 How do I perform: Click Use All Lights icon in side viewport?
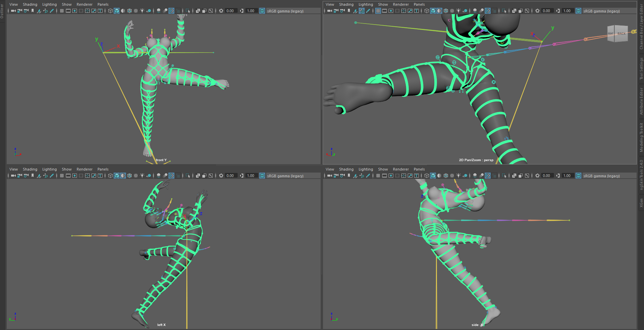tap(458, 176)
